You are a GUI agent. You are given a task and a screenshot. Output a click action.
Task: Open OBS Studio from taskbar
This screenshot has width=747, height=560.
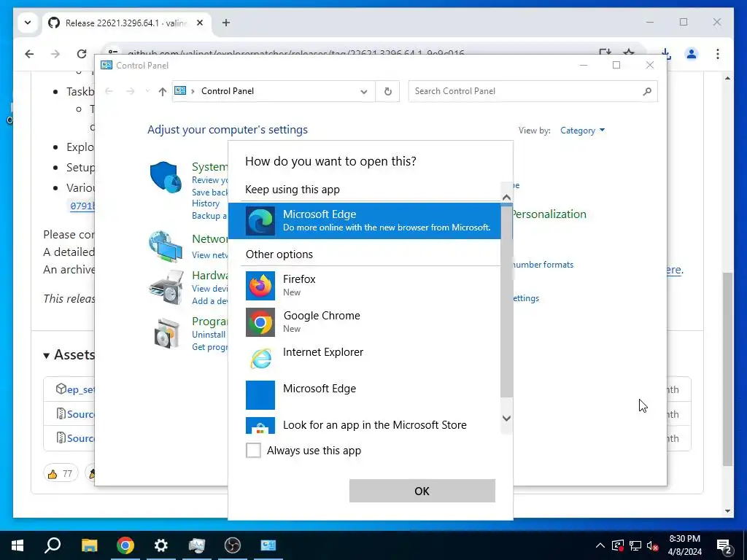(233, 545)
